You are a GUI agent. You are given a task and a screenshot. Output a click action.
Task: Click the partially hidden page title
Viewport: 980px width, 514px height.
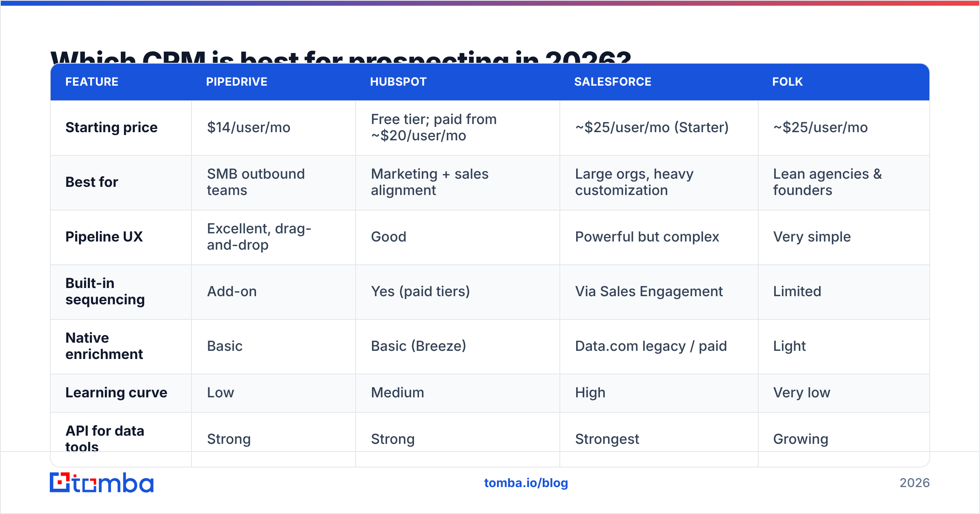[341, 57]
